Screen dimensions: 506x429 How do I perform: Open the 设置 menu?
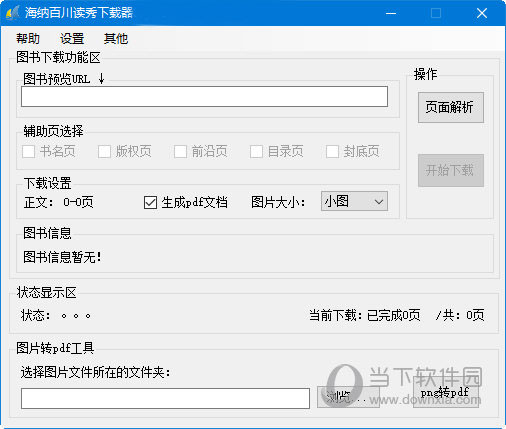(72, 38)
